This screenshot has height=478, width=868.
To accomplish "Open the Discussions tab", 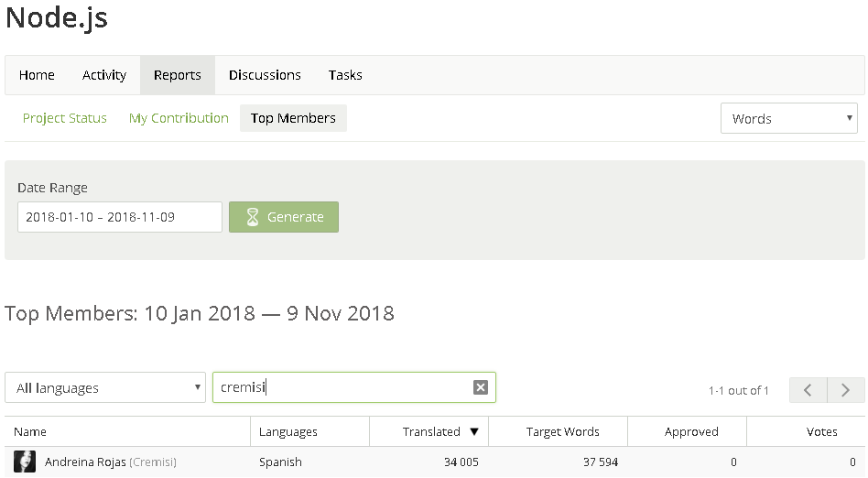I will (x=265, y=75).
